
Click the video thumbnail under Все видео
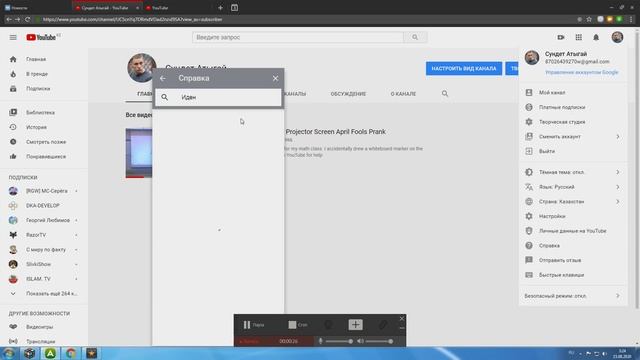[139, 153]
